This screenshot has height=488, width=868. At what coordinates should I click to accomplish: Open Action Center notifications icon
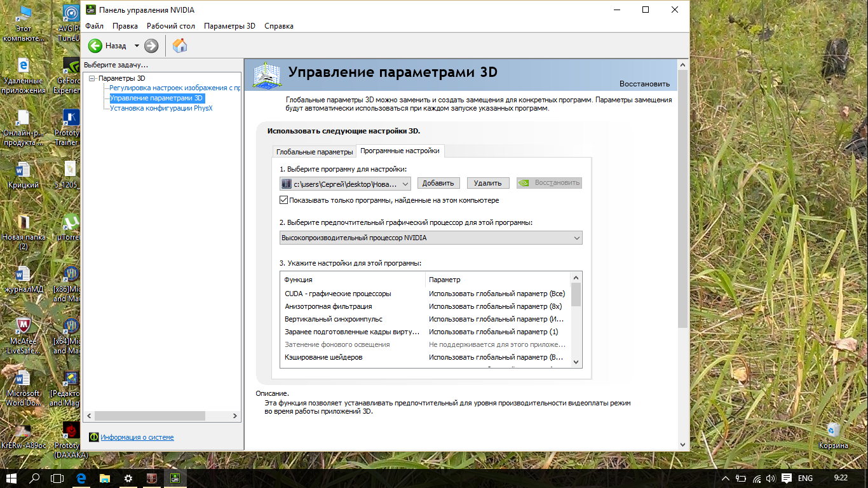[786, 478]
